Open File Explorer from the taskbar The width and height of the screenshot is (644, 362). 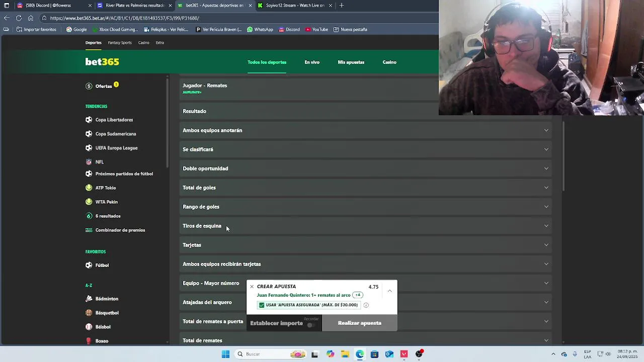[345, 354]
